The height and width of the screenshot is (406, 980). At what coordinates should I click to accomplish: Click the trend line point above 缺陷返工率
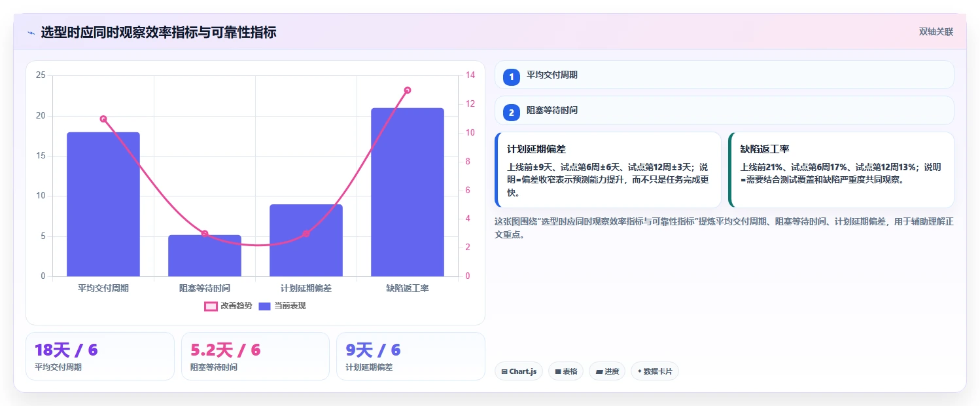coord(408,90)
